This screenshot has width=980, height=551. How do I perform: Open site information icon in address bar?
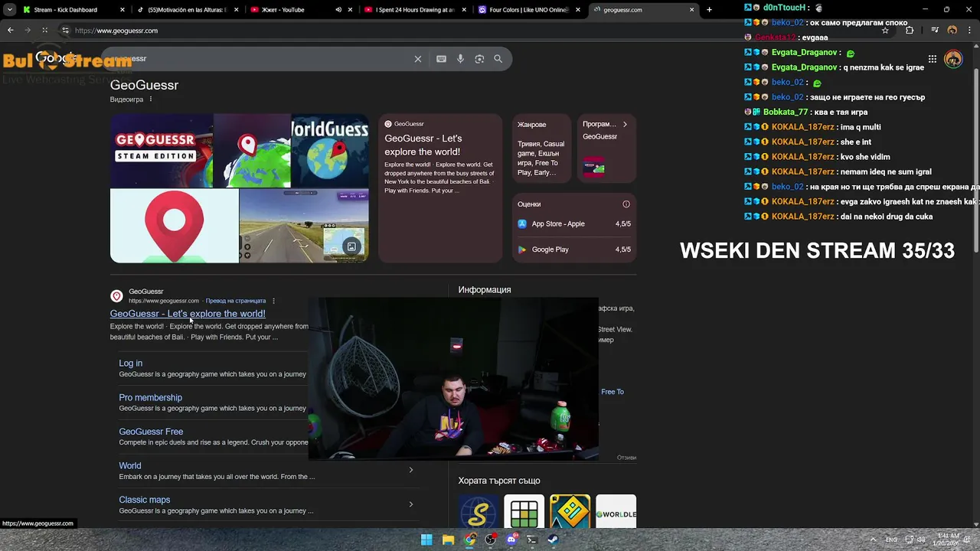[65, 31]
